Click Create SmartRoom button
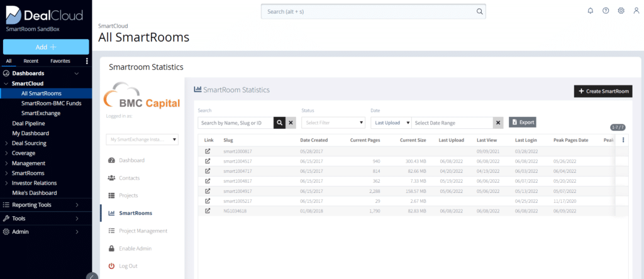644x279 pixels. coord(603,91)
